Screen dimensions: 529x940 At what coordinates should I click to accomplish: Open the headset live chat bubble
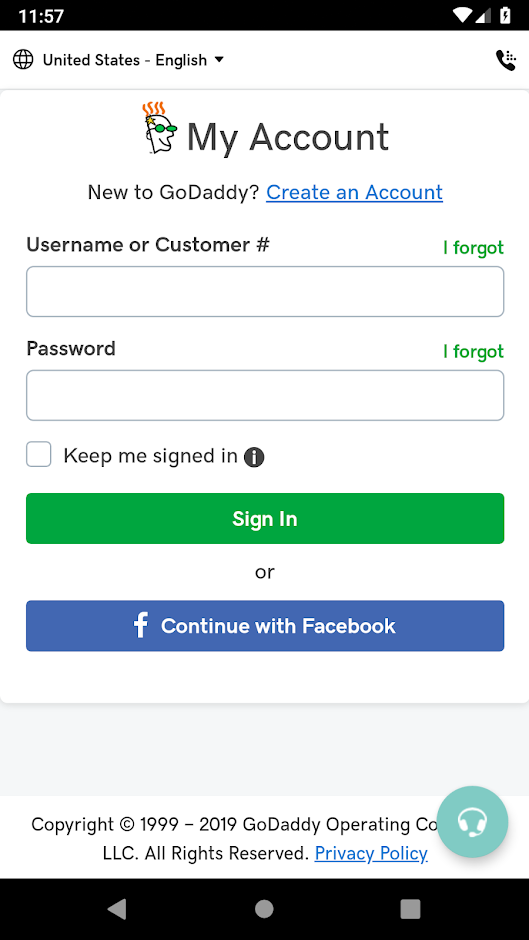point(472,821)
